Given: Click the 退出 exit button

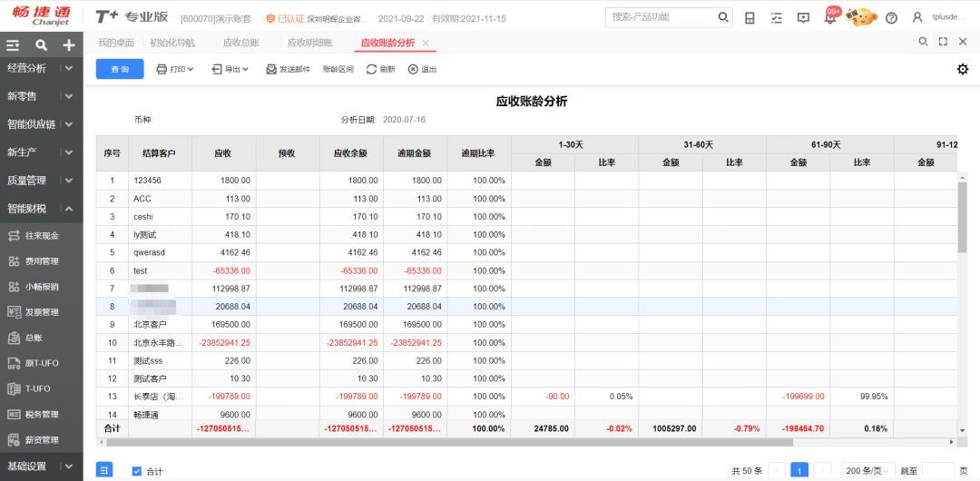Looking at the screenshot, I should coord(423,70).
